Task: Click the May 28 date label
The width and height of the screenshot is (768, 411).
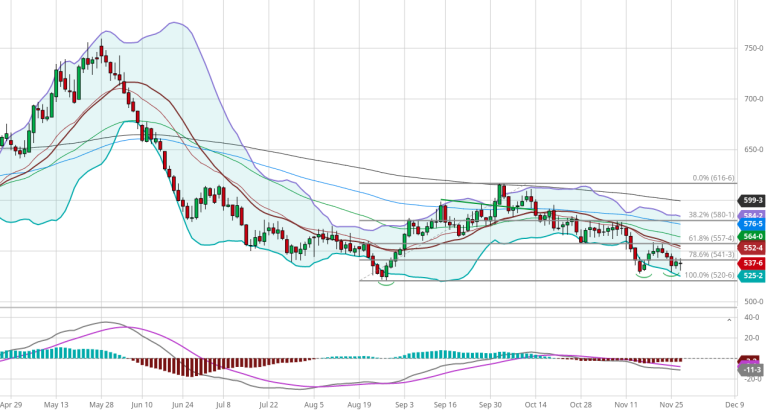Action: (102, 405)
